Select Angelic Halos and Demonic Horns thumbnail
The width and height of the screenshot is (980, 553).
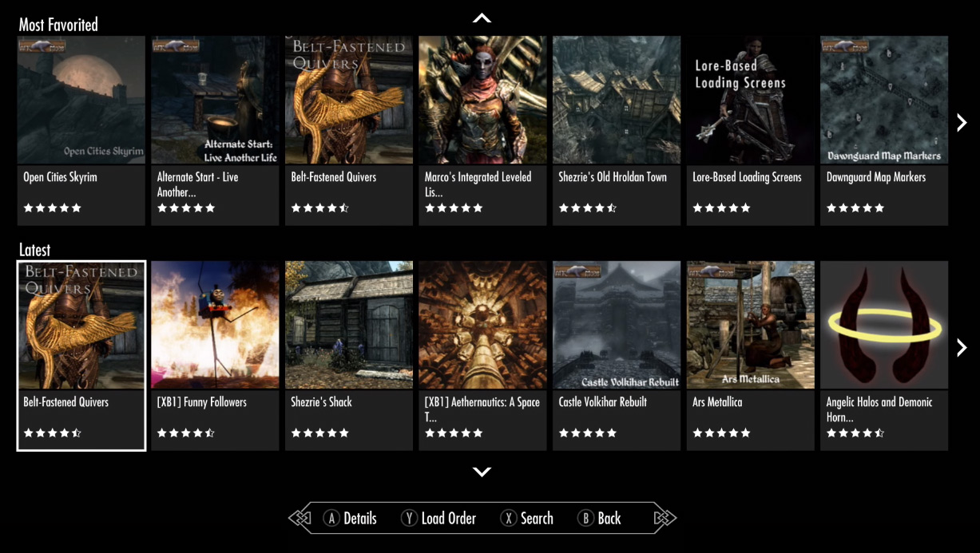coord(884,326)
